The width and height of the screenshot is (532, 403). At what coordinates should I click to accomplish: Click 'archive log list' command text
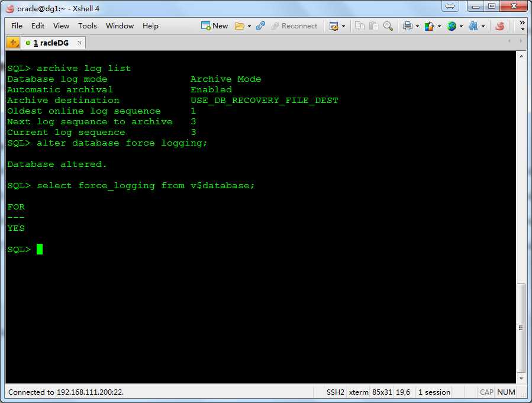83,68
